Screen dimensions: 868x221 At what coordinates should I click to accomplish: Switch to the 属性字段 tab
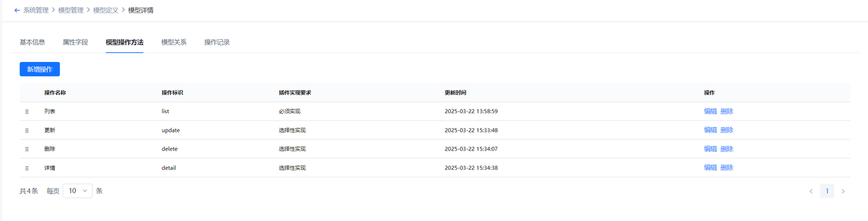point(75,42)
